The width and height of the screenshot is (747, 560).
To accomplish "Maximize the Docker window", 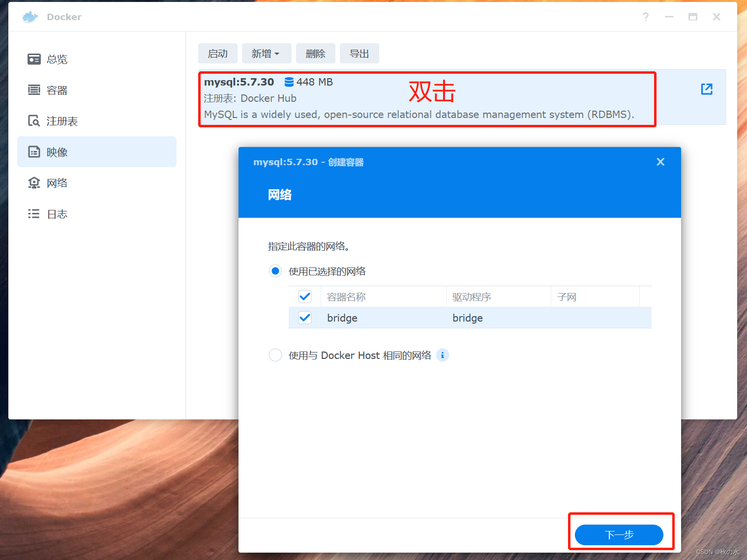I will click(x=693, y=17).
